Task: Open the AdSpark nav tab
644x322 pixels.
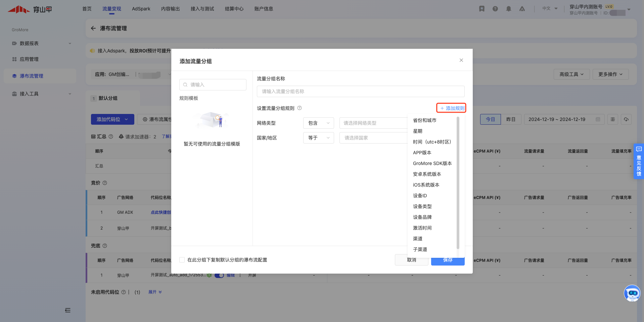Action: (141, 9)
